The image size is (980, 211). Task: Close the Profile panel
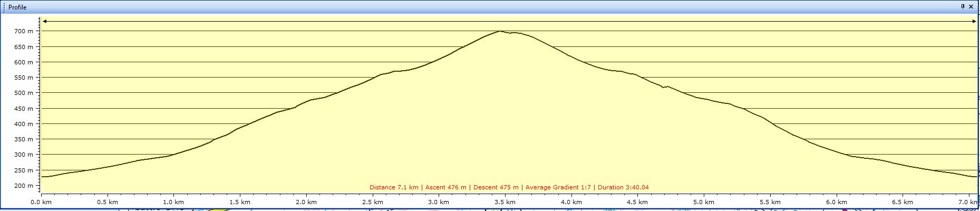(971, 7)
